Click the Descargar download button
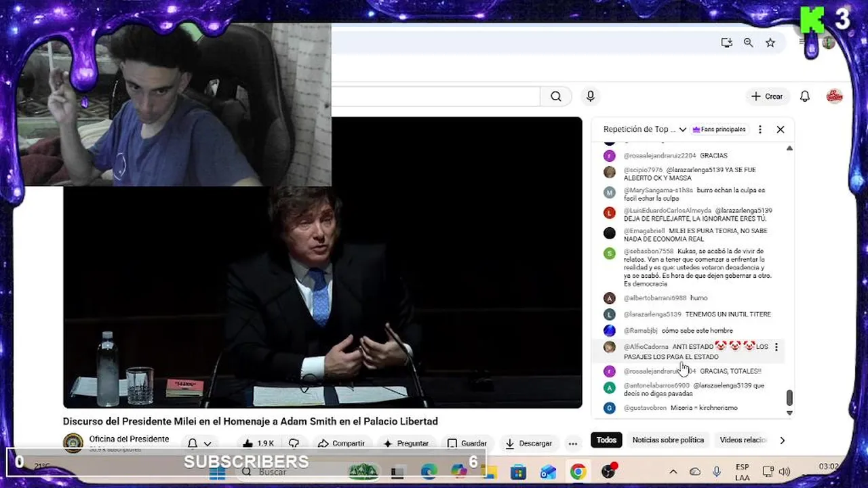 coord(528,443)
